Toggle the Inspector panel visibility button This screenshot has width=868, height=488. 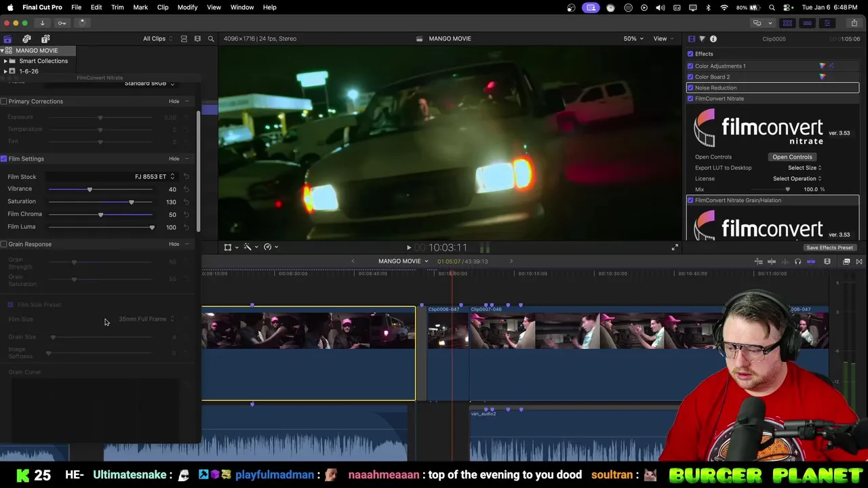(827, 23)
